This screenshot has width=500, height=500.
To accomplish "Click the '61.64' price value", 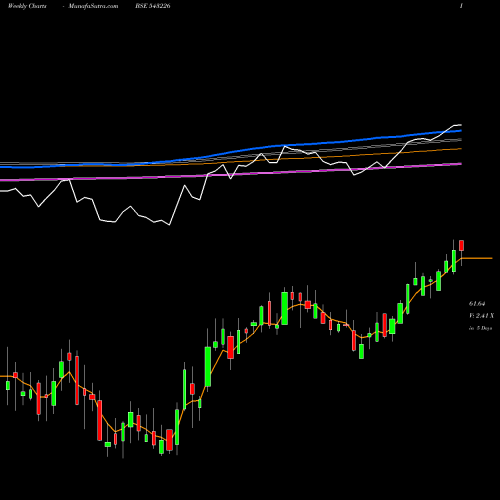I will tap(477, 304).
